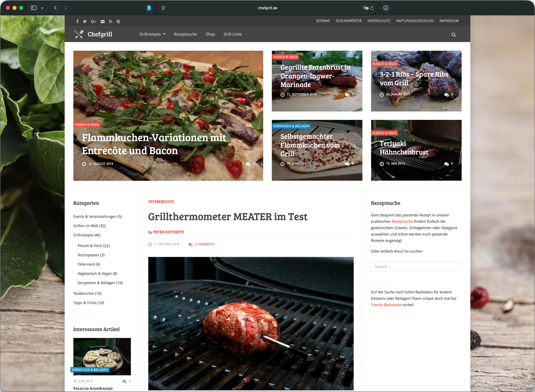Screen dimensions: 535x392
Task: Open the Twitter social icon
Action: [85, 21]
